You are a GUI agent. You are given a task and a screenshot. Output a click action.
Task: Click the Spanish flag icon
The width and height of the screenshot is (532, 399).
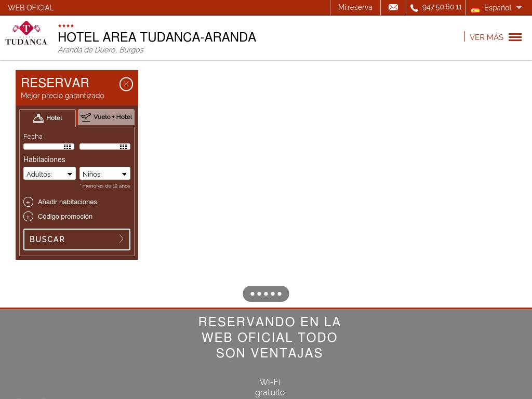[475, 9]
